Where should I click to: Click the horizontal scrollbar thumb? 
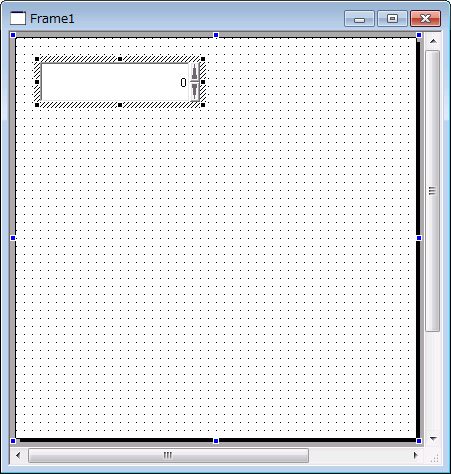pos(168,455)
